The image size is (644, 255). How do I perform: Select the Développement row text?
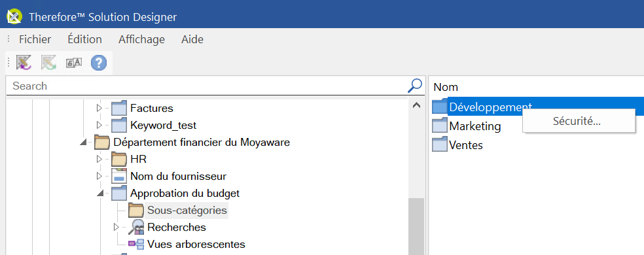point(490,107)
